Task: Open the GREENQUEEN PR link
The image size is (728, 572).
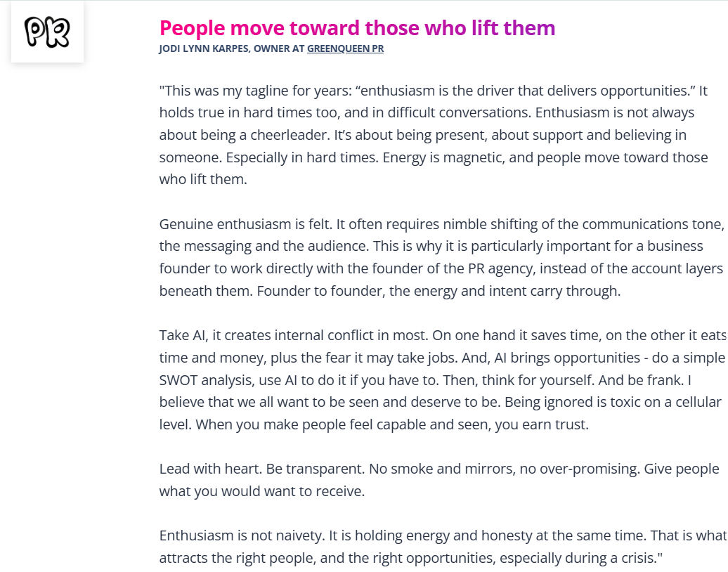Action: click(x=345, y=48)
